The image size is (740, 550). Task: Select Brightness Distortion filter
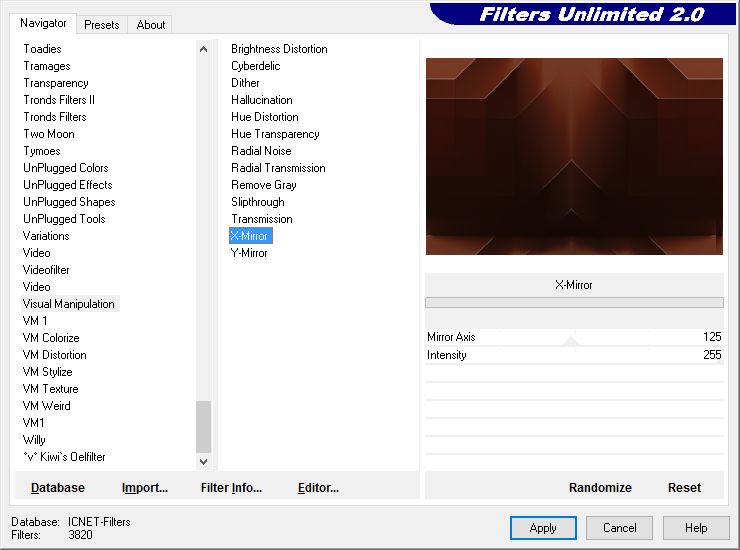point(279,49)
